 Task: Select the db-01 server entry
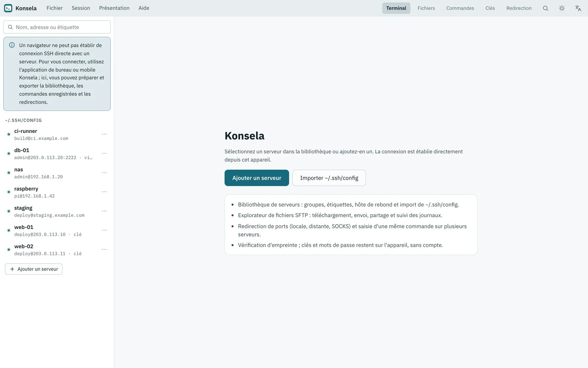pyautogui.click(x=57, y=154)
